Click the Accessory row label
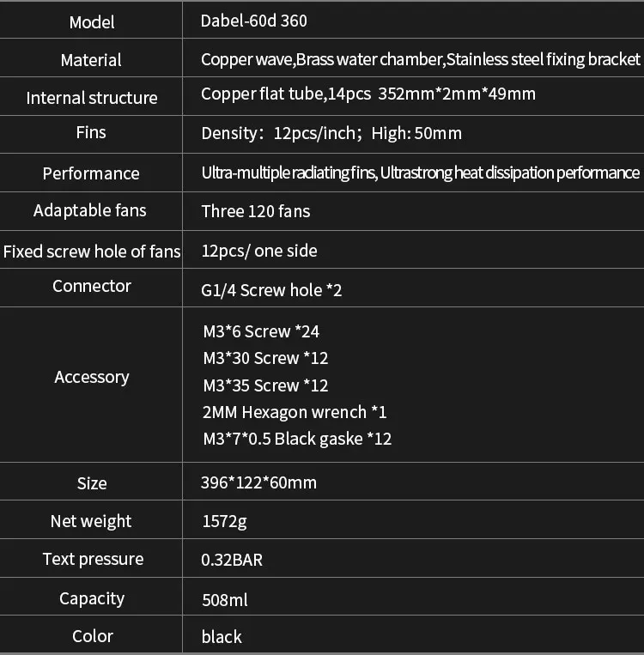 92,377
